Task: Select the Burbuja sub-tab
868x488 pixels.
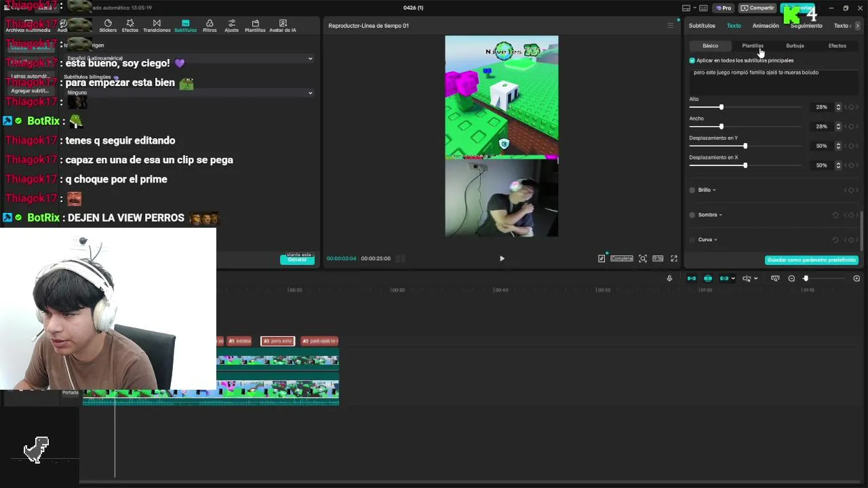Action: pyautogui.click(x=795, y=46)
